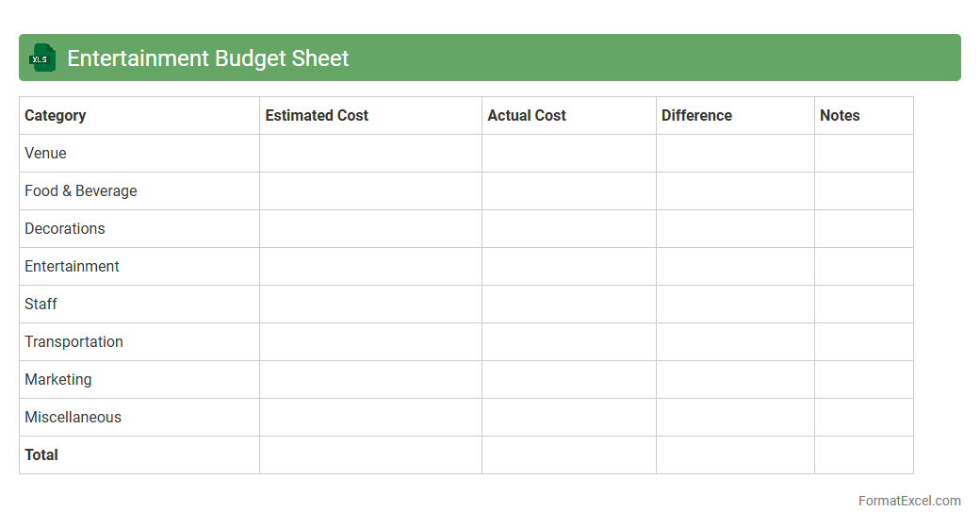Select the Actual Cost cell for Staff

click(x=569, y=305)
